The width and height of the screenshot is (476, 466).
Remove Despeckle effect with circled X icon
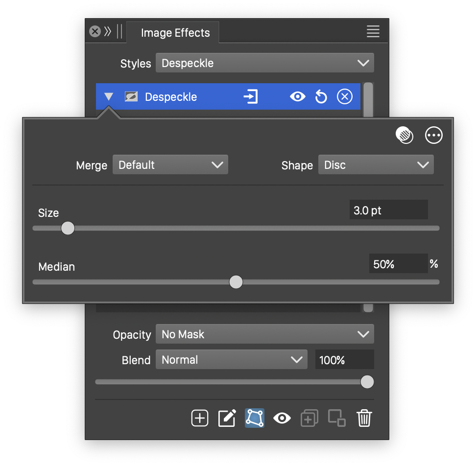(345, 97)
